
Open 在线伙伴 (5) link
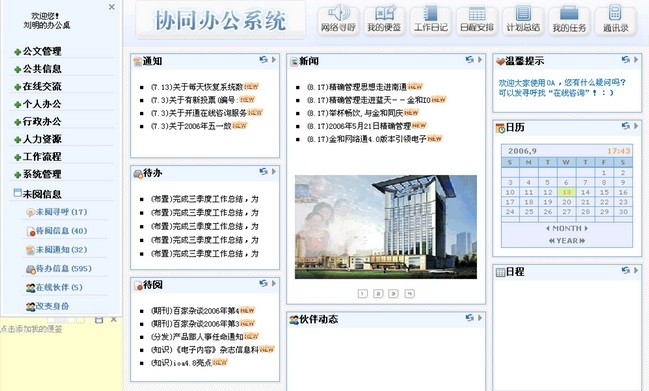tap(54, 287)
